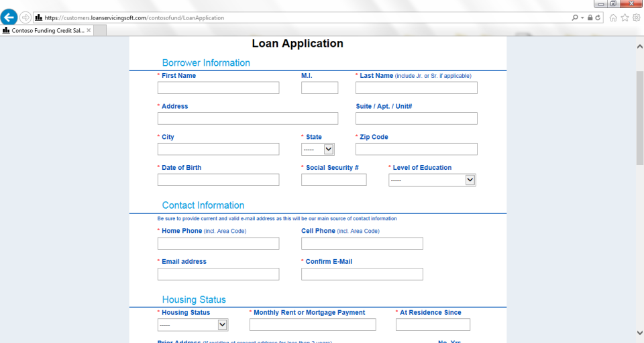Click the Borrower Information section heading
The height and width of the screenshot is (343, 644).
tap(206, 63)
